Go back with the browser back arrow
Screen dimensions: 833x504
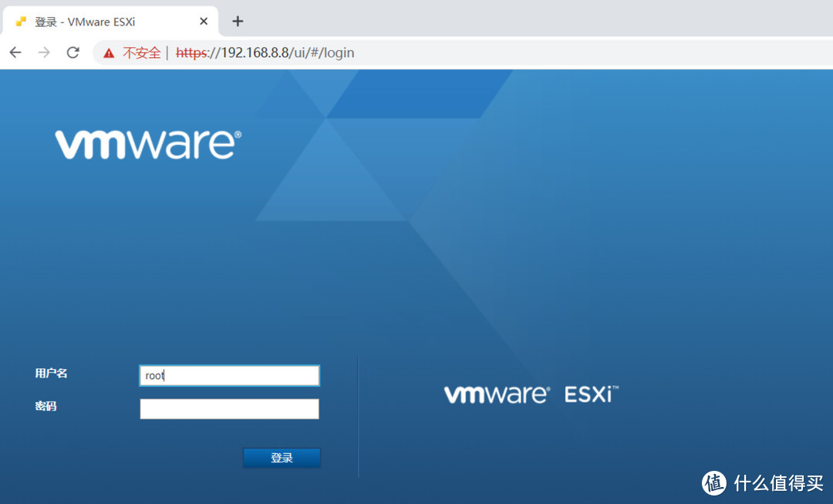pos(15,52)
